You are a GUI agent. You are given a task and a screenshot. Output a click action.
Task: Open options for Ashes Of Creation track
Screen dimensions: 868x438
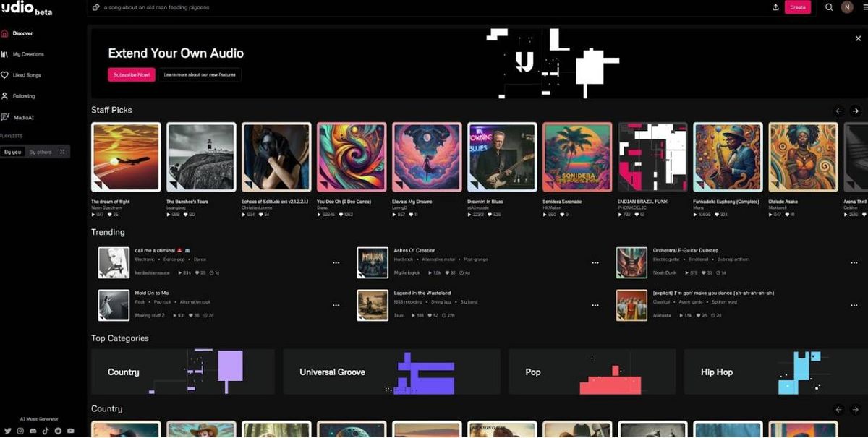(595, 262)
